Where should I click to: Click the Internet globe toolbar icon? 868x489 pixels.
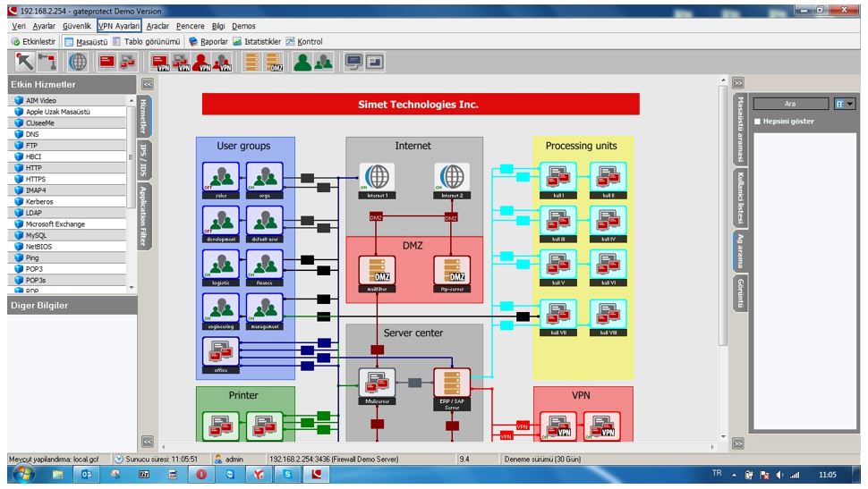[78, 62]
